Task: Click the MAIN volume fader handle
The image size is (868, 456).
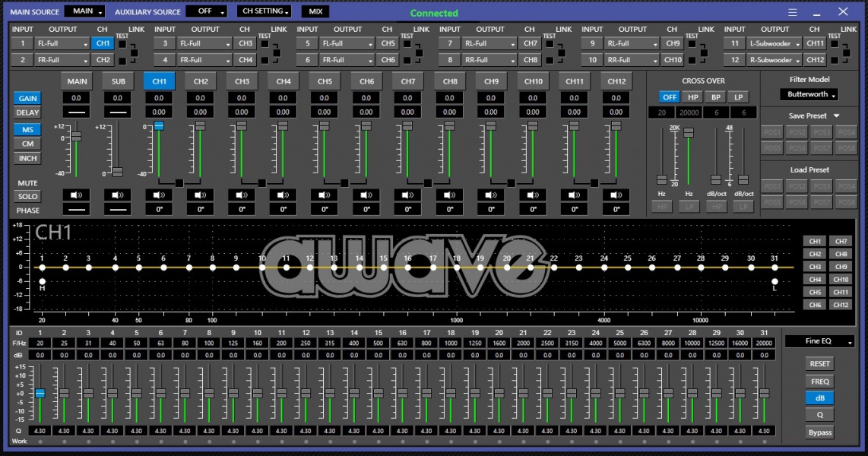Action: pyautogui.click(x=77, y=136)
